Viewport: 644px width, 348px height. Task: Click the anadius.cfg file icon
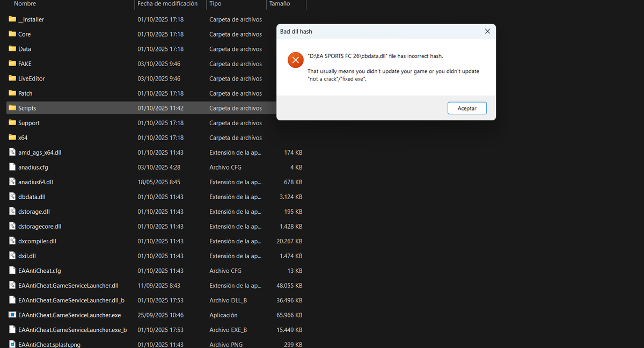tap(12, 167)
